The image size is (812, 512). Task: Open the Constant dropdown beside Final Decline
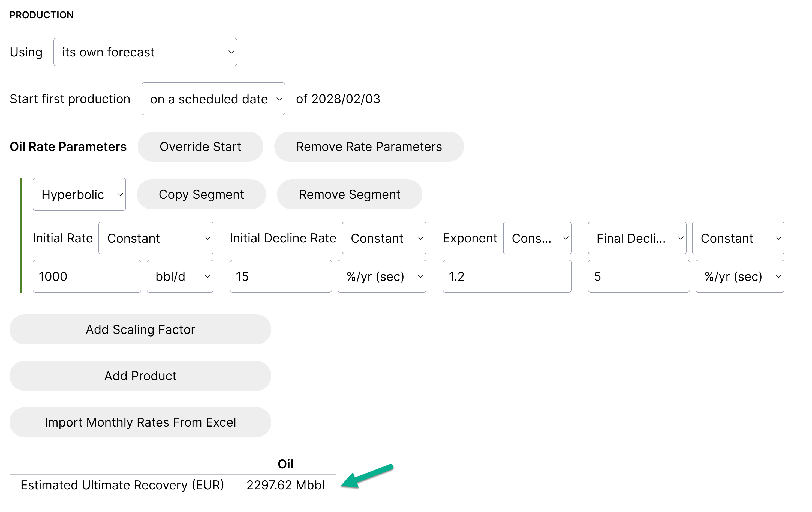tap(738, 238)
